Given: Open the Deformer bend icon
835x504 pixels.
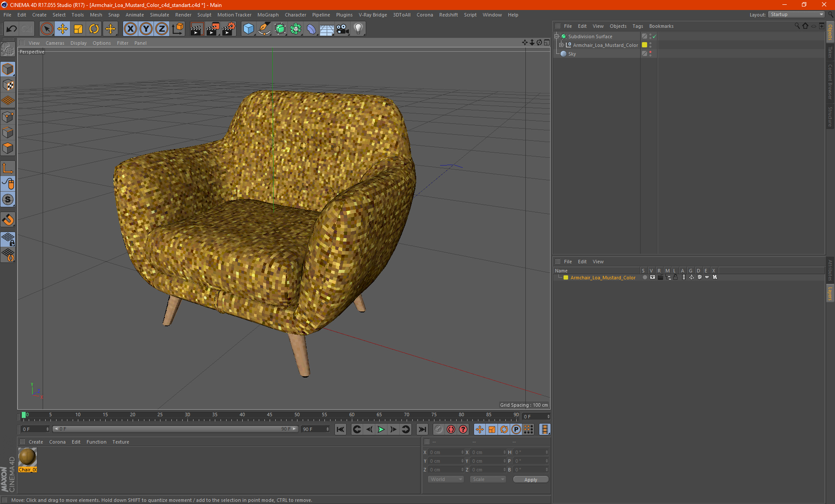Looking at the screenshot, I should tap(311, 29).
